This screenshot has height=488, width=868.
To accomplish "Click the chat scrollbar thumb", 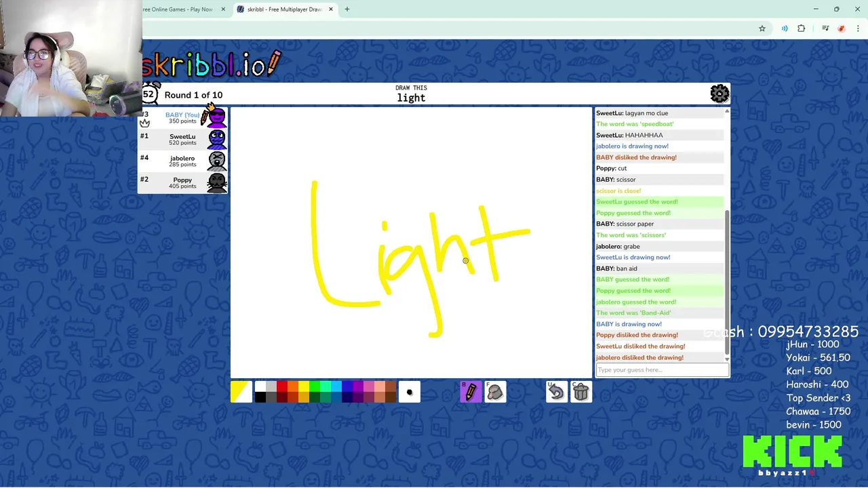I will (x=727, y=281).
